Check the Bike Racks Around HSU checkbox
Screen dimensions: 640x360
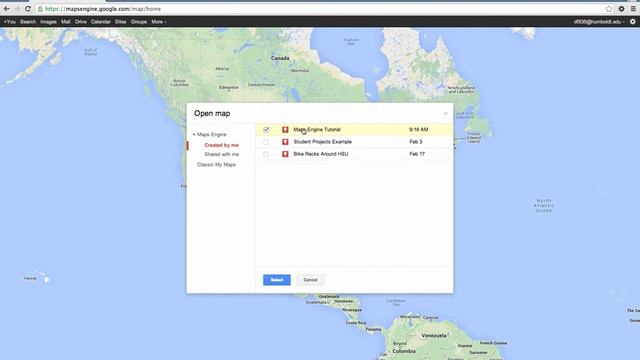point(266,154)
